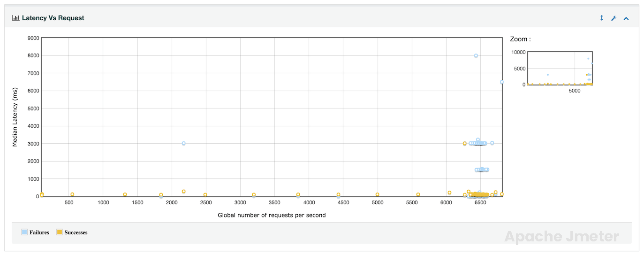Select the orange success point at 3000 ms

click(464, 143)
